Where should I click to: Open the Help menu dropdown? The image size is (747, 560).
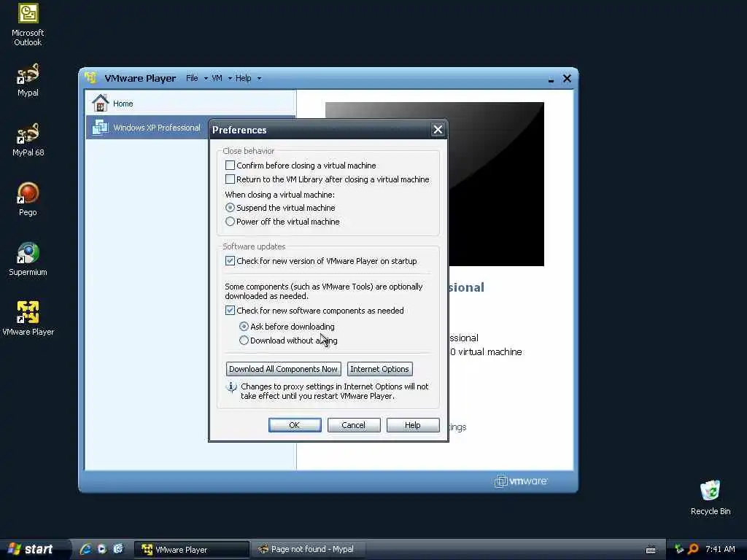(248, 78)
